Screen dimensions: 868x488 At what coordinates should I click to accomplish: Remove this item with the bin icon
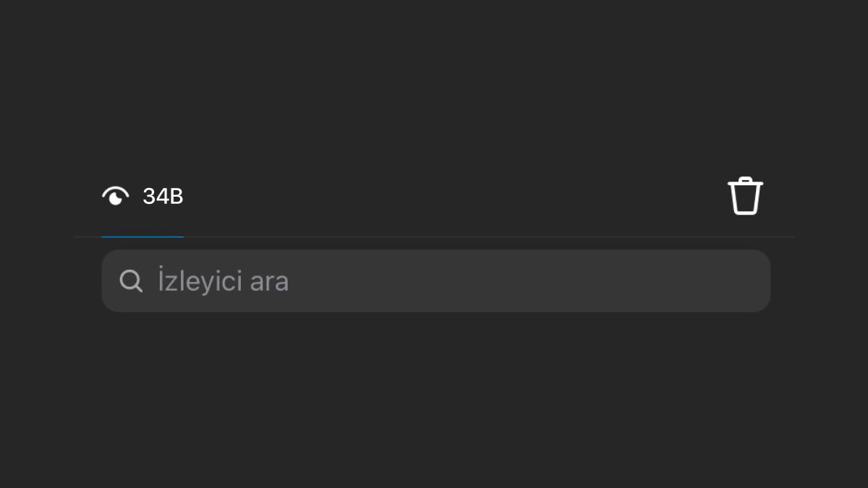745,196
